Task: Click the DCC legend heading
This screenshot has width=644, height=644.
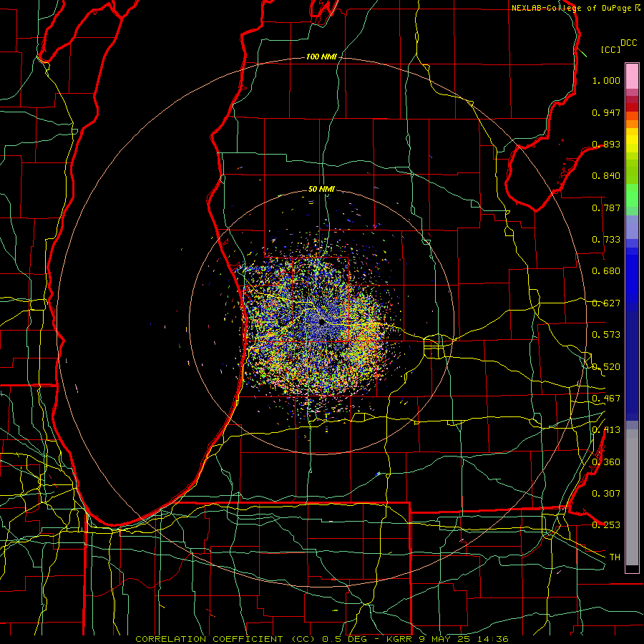Action: click(629, 43)
